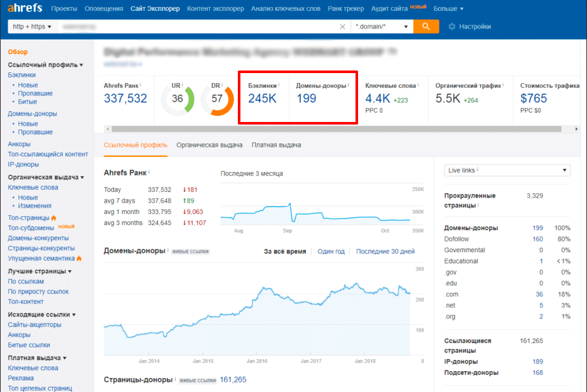Image resolution: width=587 pixels, height=392 pixels.
Task: Expand the Live links dropdown
Action: pyautogui.click(x=507, y=170)
